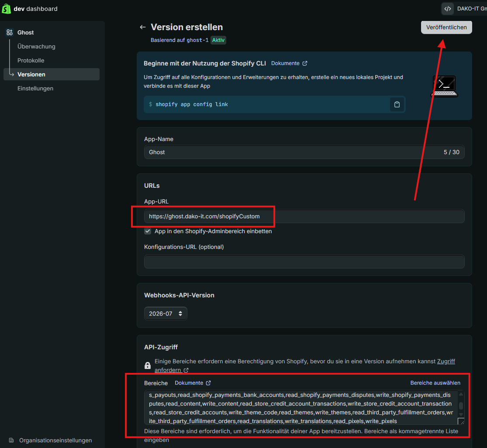
Task: Click the Version erstellen heading
Action: pos(187,28)
